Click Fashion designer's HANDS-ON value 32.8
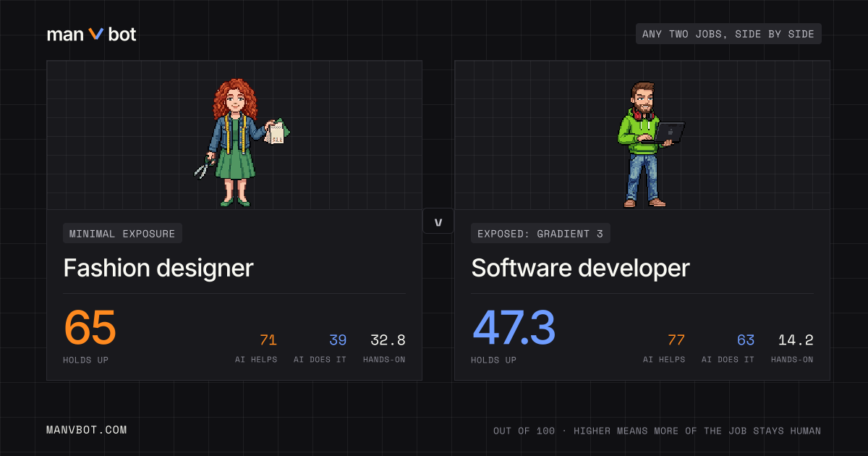The image size is (868, 456). point(388,340)
